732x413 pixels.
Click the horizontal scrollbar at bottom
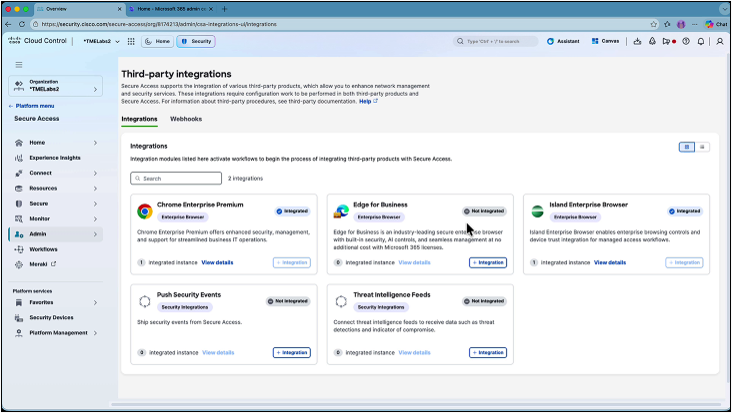point(415,405)
